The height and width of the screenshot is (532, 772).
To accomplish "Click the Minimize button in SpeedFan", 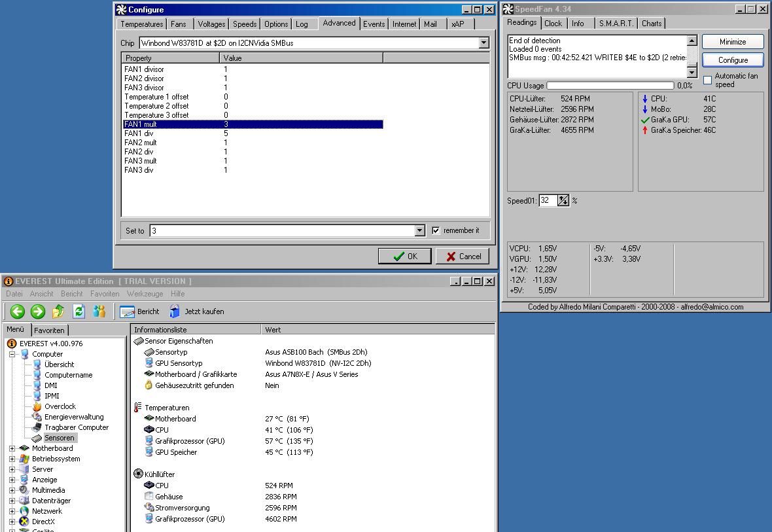I will (733, 42).
